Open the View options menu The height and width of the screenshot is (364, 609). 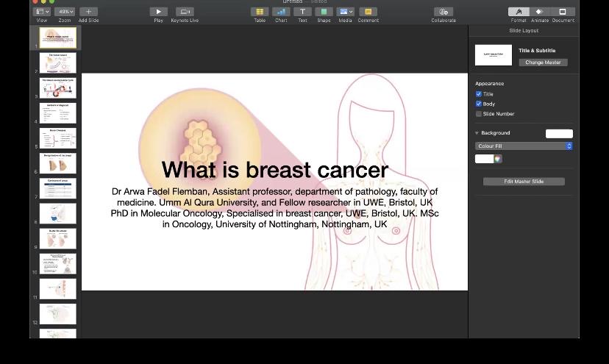point(42,12)
